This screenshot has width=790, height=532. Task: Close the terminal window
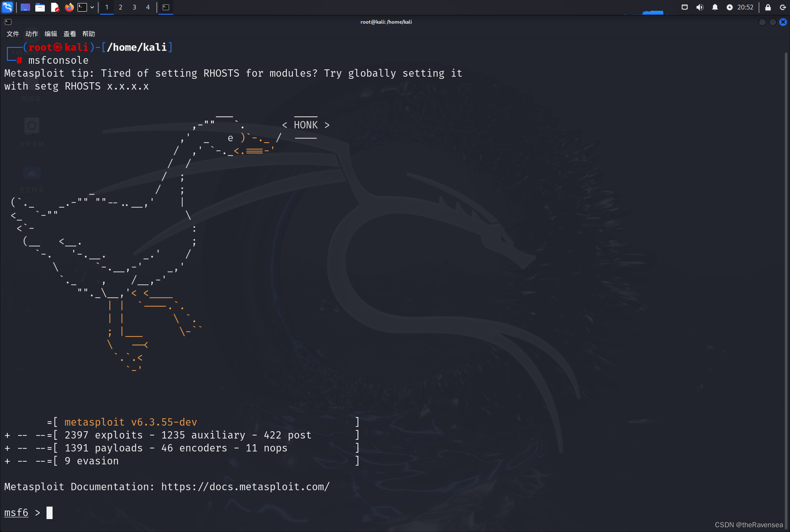click(x=783, y=22)
